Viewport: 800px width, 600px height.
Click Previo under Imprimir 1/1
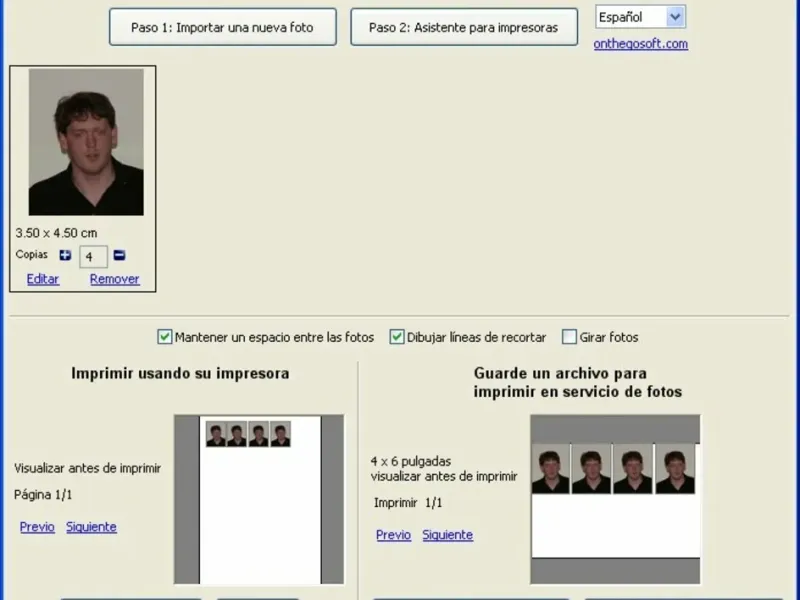393,535
